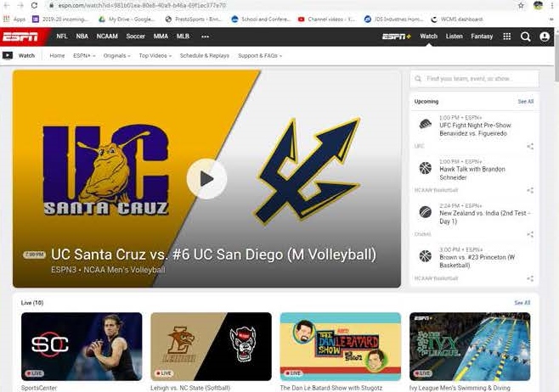Expand the Top Videos dropdown
Screen dimensions: 559x392
(x=155, y=55)
